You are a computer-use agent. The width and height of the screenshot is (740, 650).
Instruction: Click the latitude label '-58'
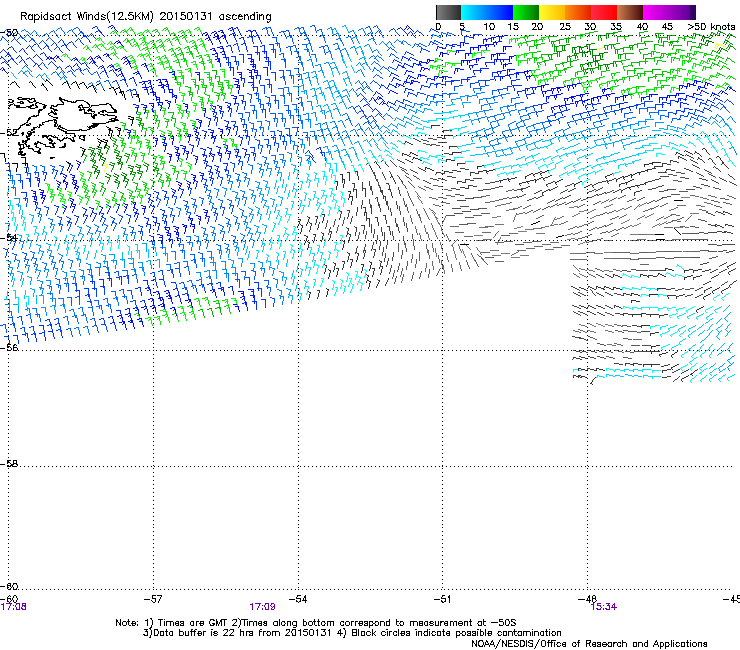point(9,464)
